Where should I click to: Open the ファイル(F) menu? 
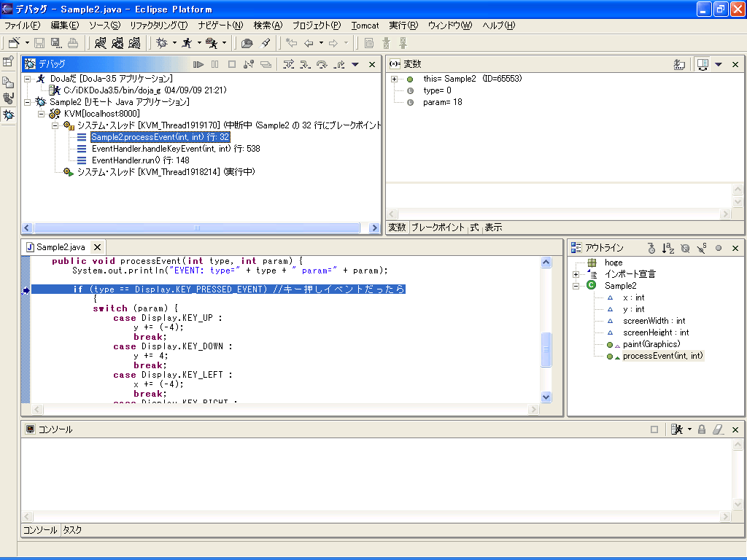click(x=23, y=26)
